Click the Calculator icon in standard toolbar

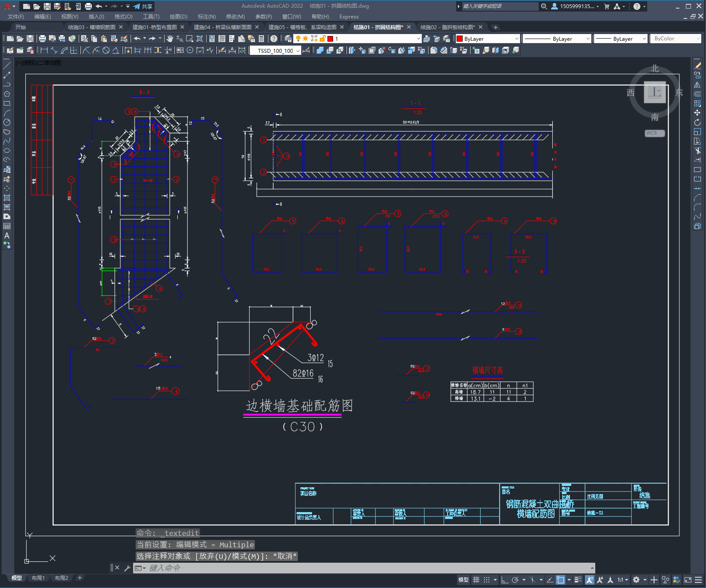(261, 39)
